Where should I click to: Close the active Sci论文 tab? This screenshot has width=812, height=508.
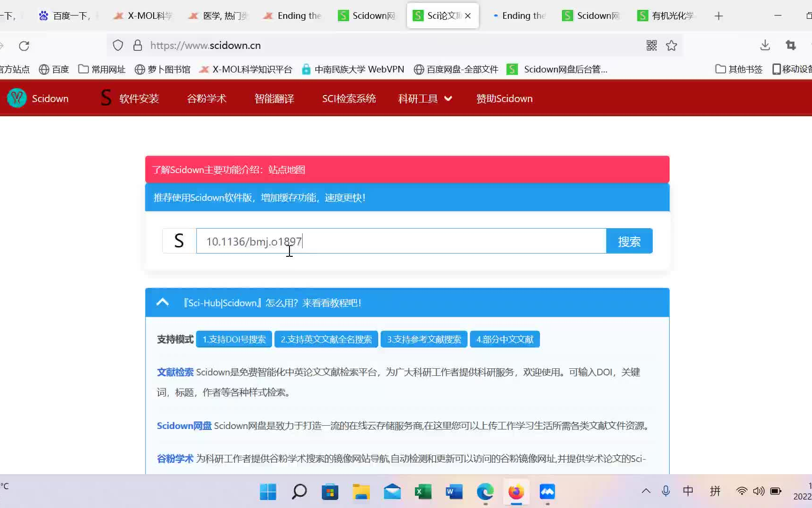[x=468, y=16]
